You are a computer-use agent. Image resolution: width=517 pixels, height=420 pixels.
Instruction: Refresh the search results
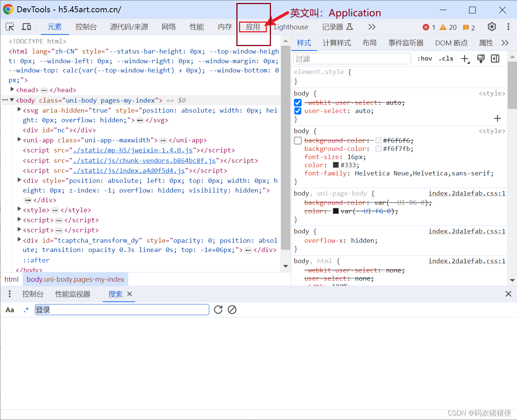point(218,310)
